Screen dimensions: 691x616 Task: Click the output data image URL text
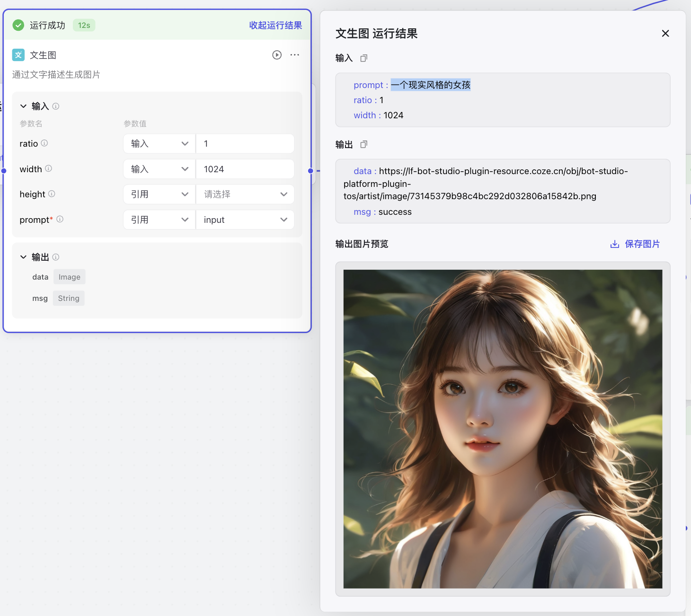[486, 184]
